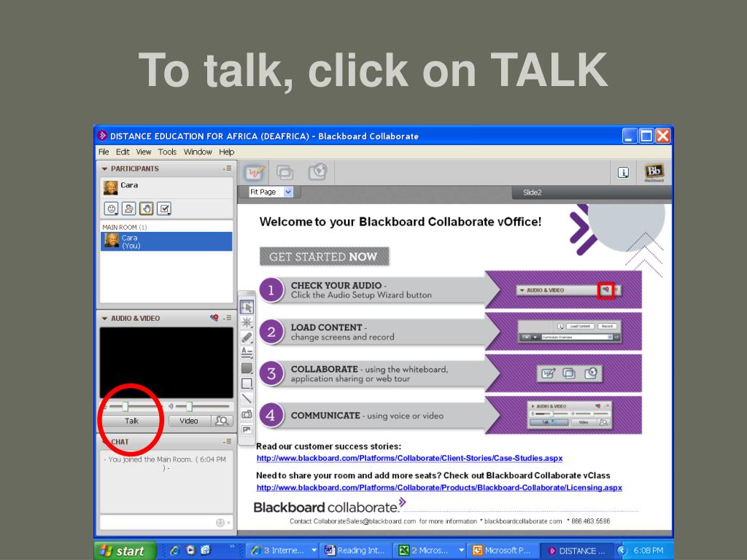
Task: Show more quick launch items chevron
Action: point(232,547)
